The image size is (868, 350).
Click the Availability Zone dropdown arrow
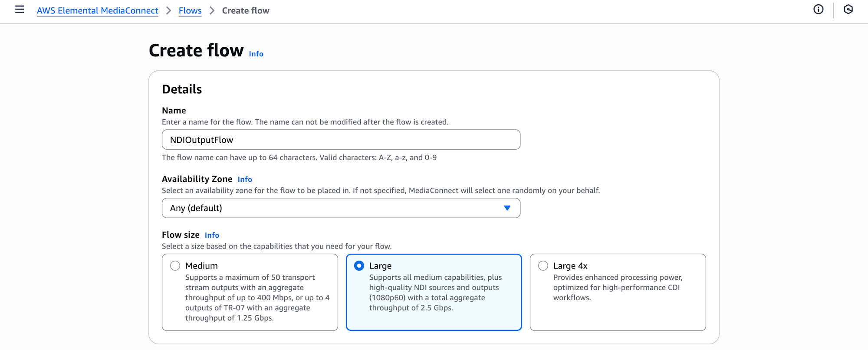tap(507, 208)
